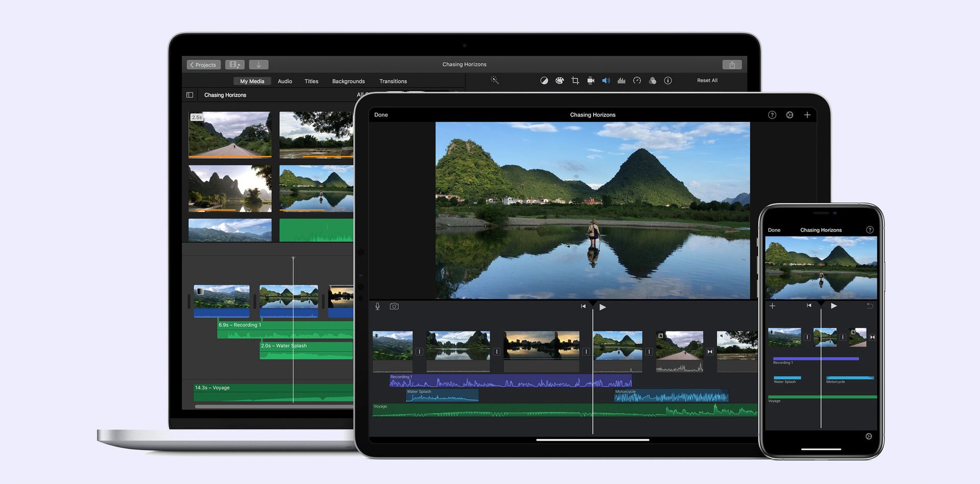Image resolution: width=980 pixels, height=484 pixels.
Task: Click Reset All on MacBook
Action: (707, 81)
